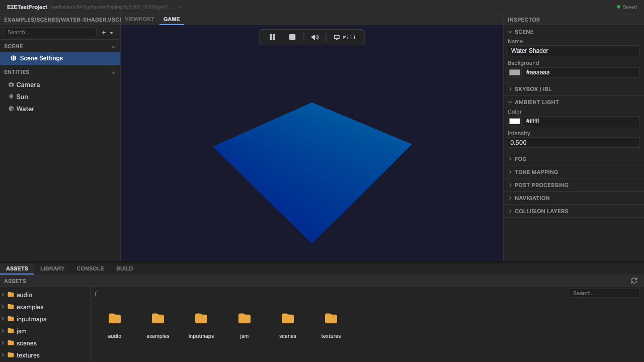Open the audio folder in asset grid
The image size is (644, 362).
(x=115, y=325)
